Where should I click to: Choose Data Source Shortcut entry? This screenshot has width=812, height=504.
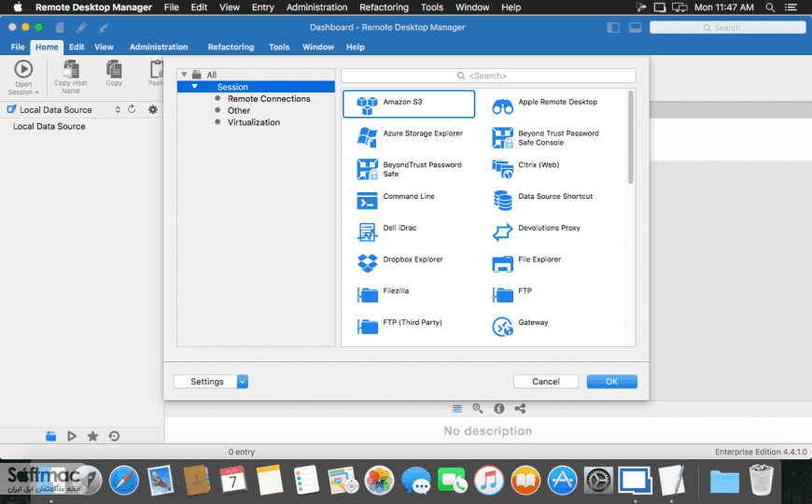(x=541, y=200)
